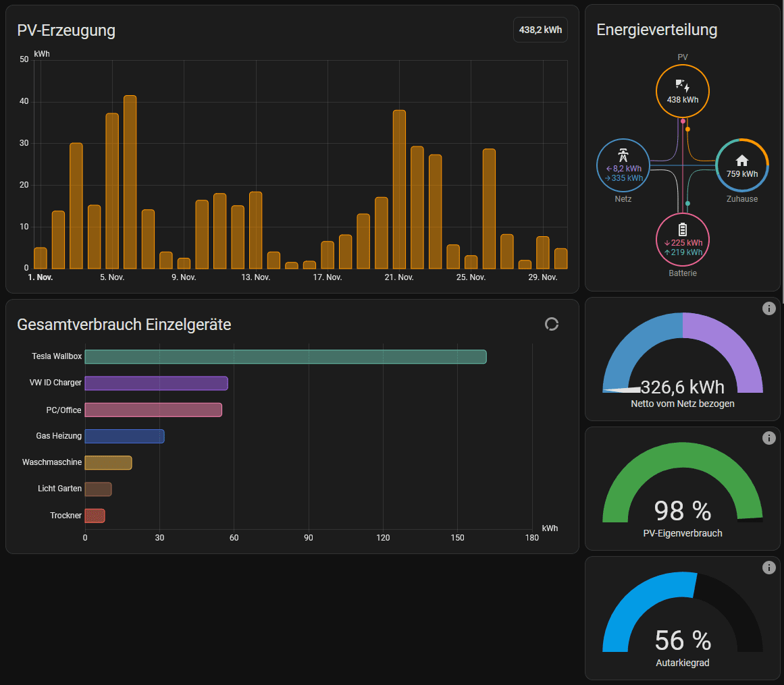This screenshot has height=685, width=784.
Task: Click the PV-Erzeugung card title
Action: tap(66, 30)
